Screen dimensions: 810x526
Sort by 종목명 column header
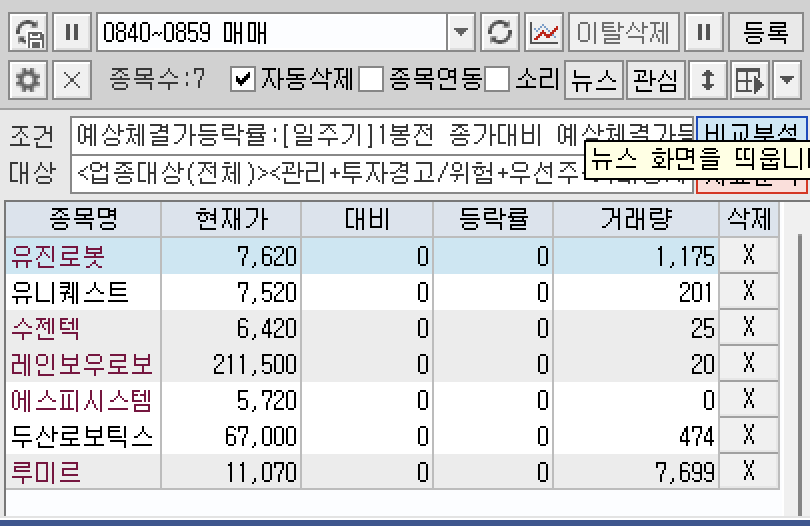click(83, 219)
